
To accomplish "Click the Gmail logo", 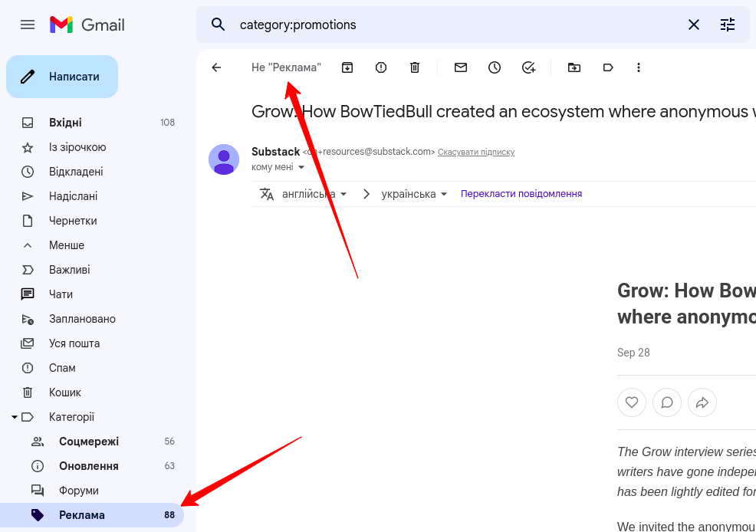I will [x=87, y=25].
